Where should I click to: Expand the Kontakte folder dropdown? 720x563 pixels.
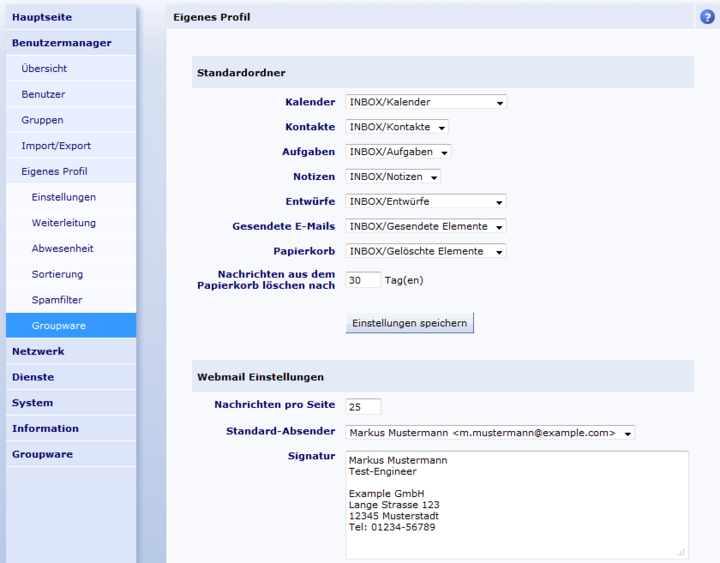[x=397, y=127]
